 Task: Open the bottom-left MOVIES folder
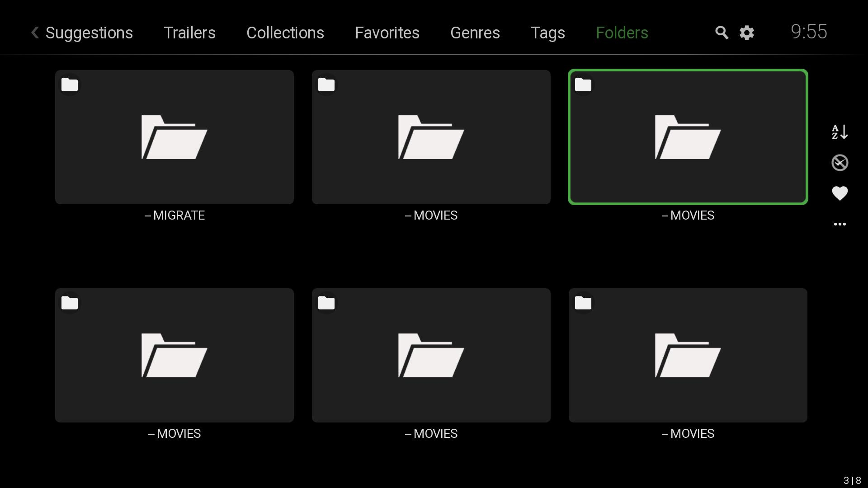[175, 355]
